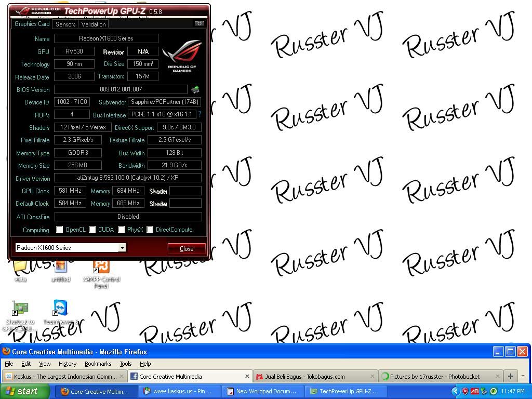Click the Kaskus tab favicon
The height and width of the screenshot is (399, 532).
[9, 376]
